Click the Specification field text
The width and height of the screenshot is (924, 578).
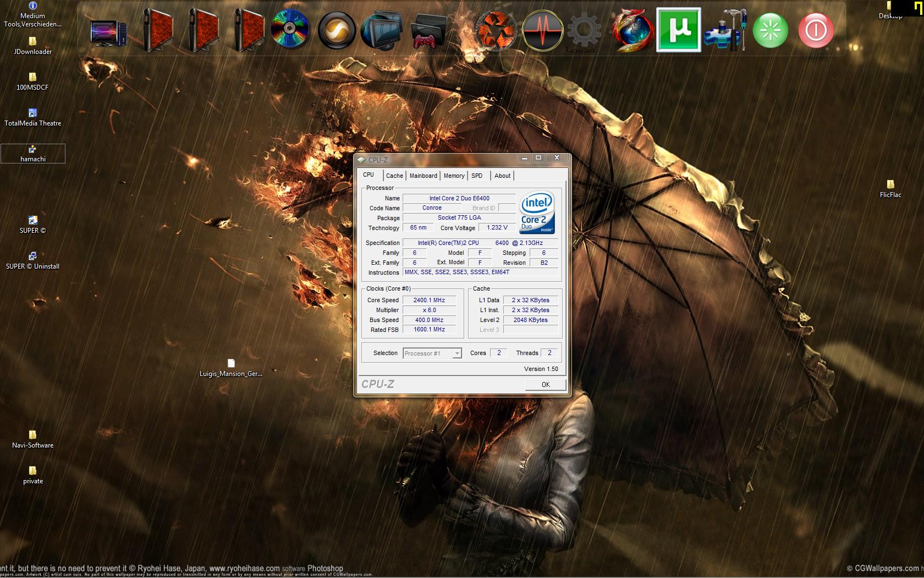[x=480, y=243]
